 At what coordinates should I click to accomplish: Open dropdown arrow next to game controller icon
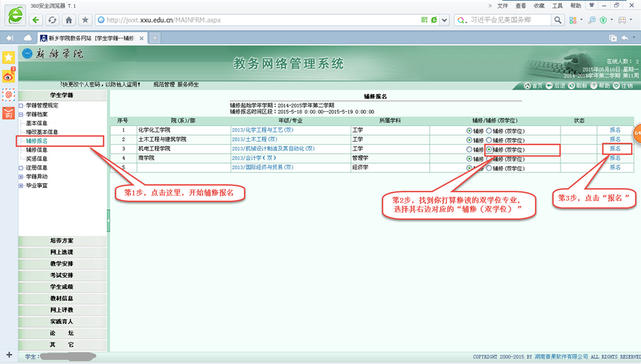pos(631,19)
